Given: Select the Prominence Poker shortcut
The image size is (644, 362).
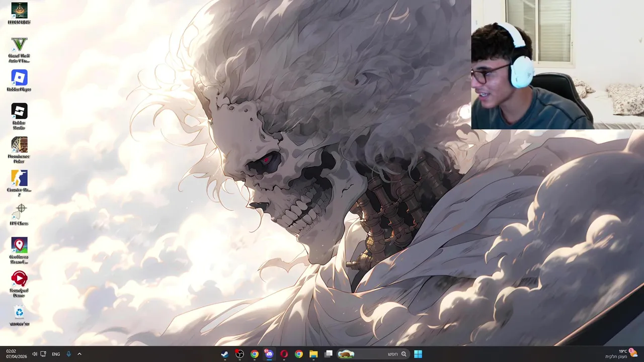Looking at the screenshot, I should tap(19, 150).
